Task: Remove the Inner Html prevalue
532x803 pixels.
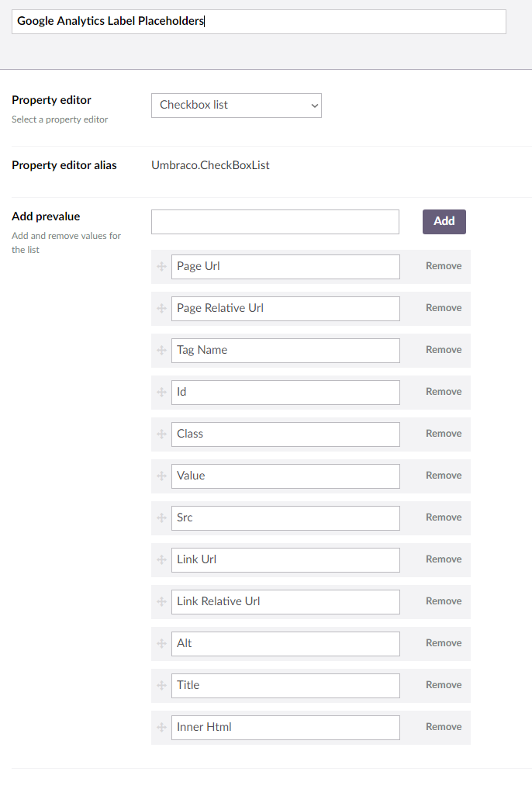Action: (x=443, y=727)
